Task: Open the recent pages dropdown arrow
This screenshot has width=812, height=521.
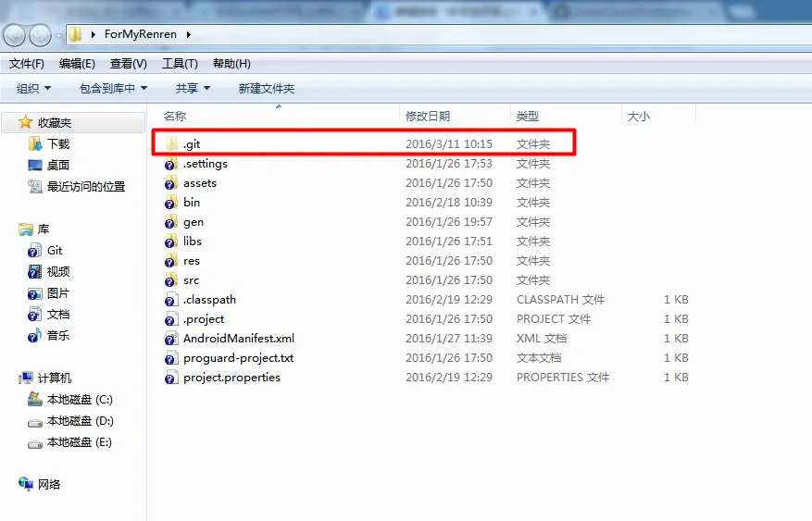Action: pyautogui.click(x=58, y=36)
